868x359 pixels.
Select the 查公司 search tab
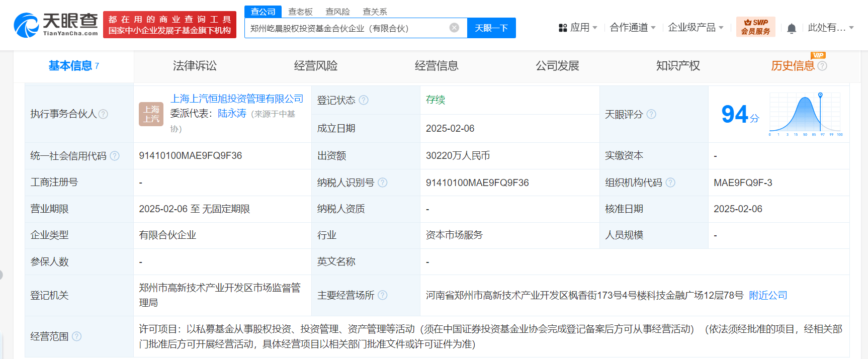click(263, 12)
